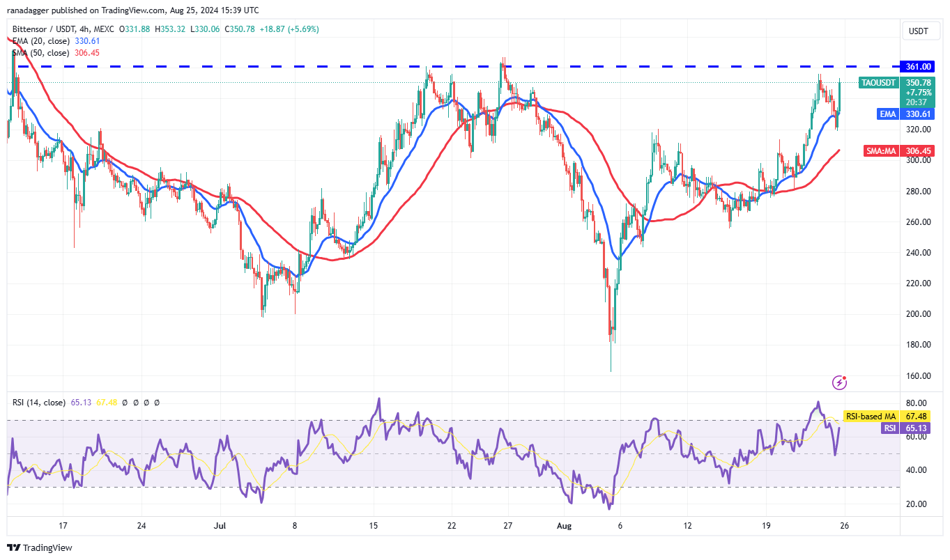Click the 320.00 price axis label
This screenshot has height=560, width=950.
click(x=918, y=130)
